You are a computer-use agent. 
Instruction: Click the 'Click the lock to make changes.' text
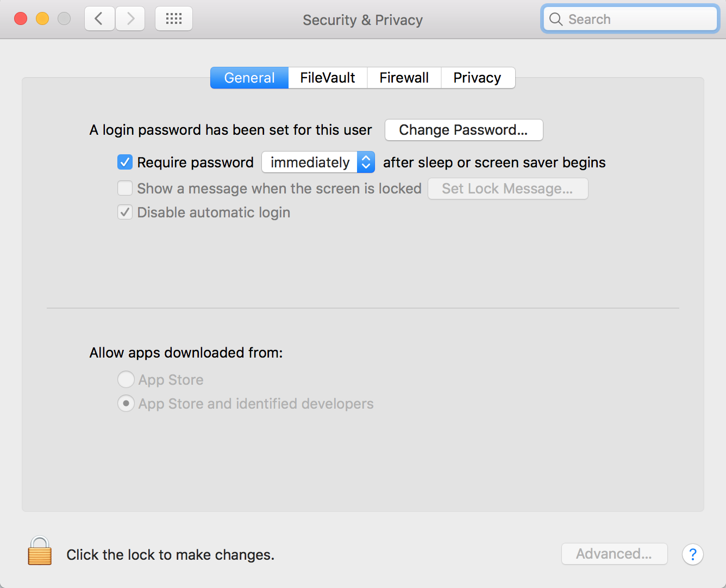(x=170, y=554)
